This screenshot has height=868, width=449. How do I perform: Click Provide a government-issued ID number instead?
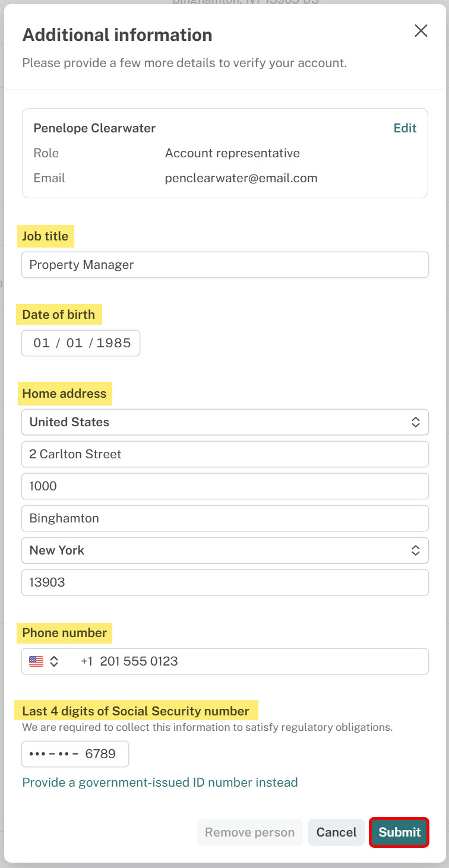tap(160, 783)
